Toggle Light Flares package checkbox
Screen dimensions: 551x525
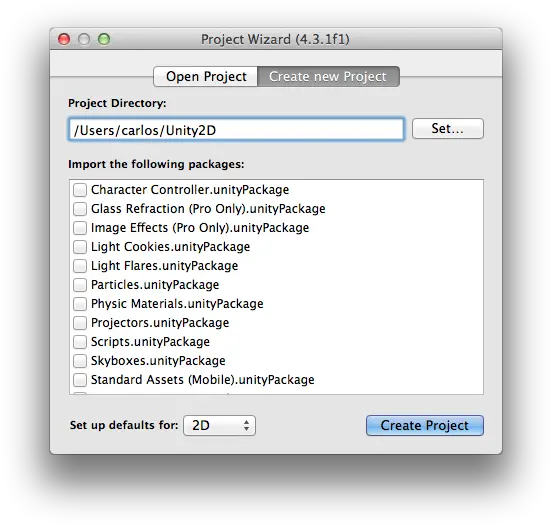[x=80, y=266]
